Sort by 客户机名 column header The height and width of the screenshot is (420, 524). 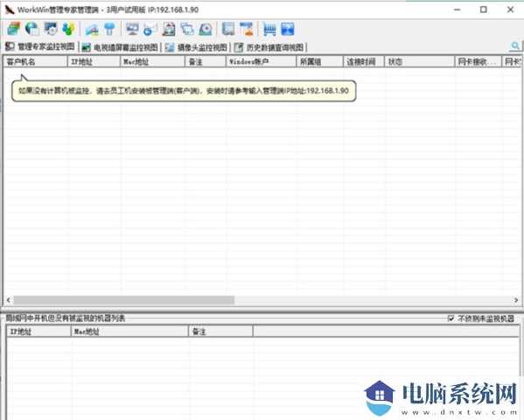[x=35, y=61]
